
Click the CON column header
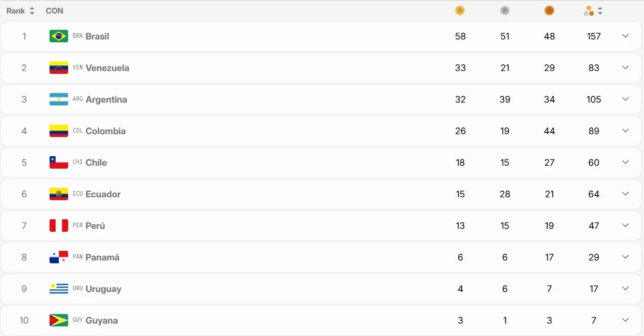[x=55, y=11]
